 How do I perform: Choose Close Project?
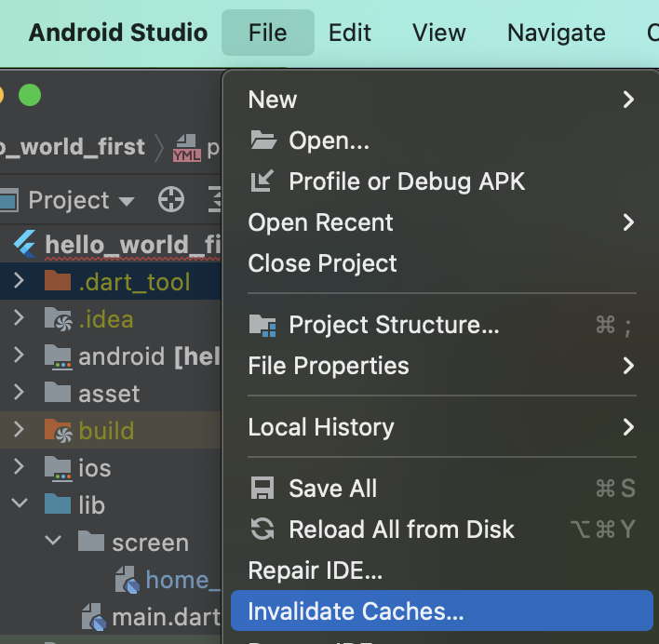442,263
